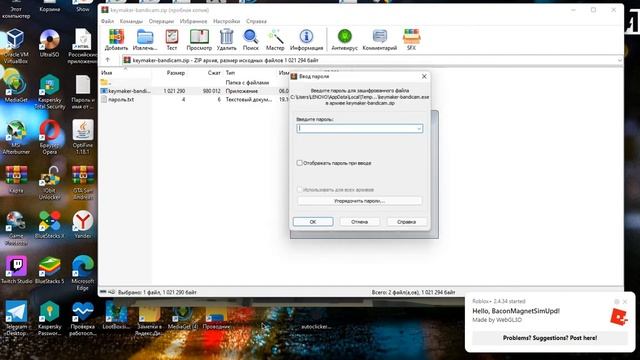The height and width of the screenshot is (360, 640).
Task: Open Oracle VM VirtualBox desktop icon
Action: pos(16,46)
